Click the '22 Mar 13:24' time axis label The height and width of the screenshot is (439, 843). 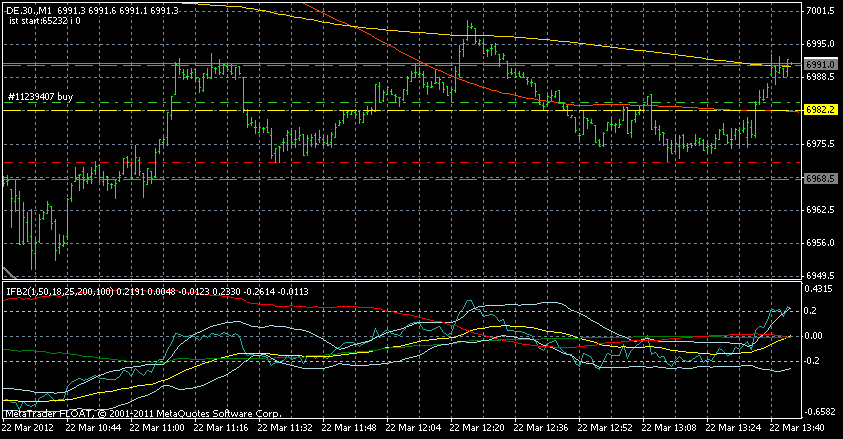733,428
